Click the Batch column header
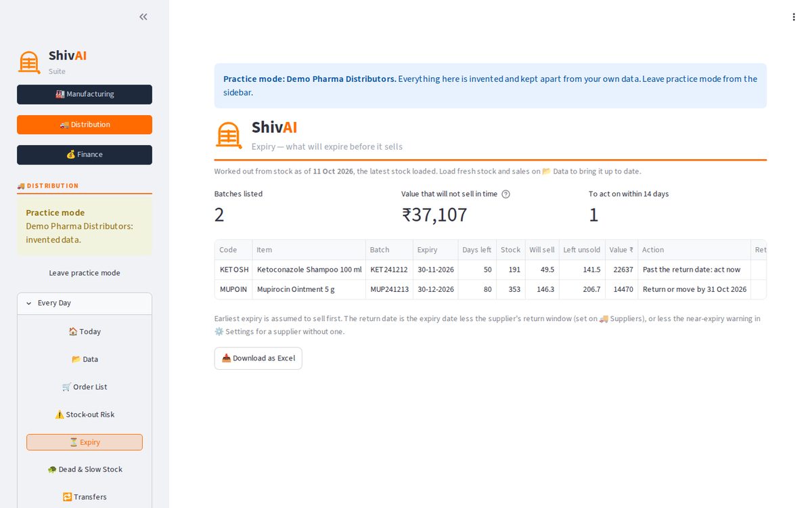This screenshot has height=508, width=812. pyautogui.click(x=389, y=250)
